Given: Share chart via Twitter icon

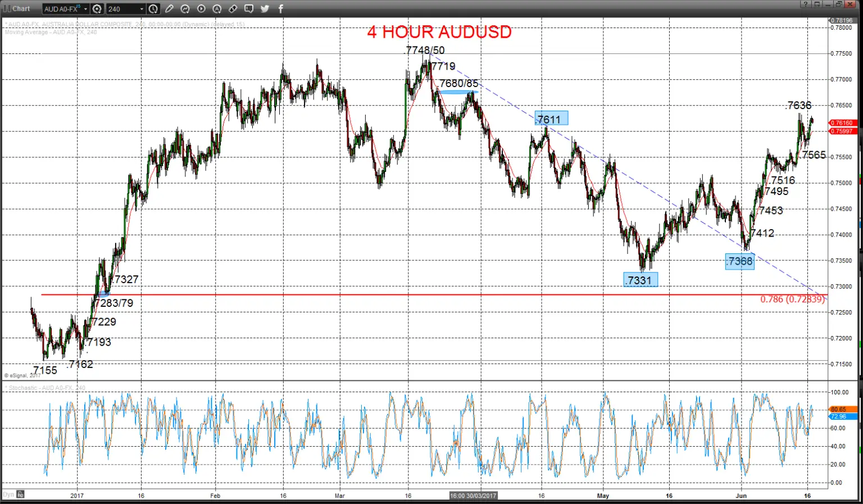Looking at the screenshot, I should (265, 9).
